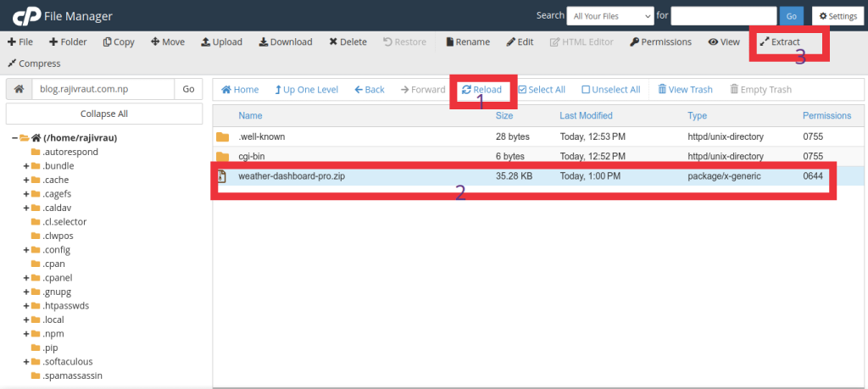Download the selected file

click(286, 42)
